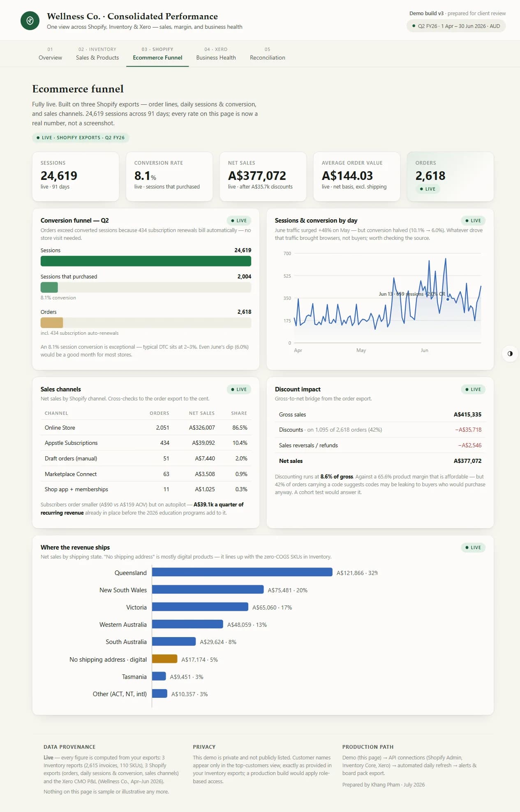Viewport: 520px width, 812px height.
Task: Click the Victoria revenue bar
Action: [x=200, y=607]
